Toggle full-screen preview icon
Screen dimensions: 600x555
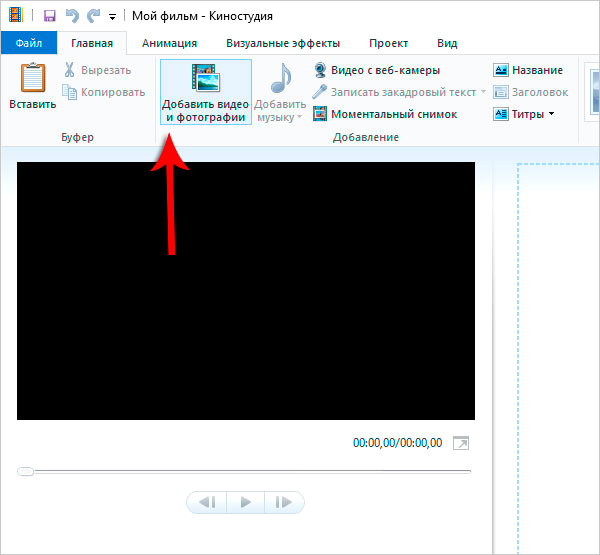pyautogui.click(x=461, y=443)
